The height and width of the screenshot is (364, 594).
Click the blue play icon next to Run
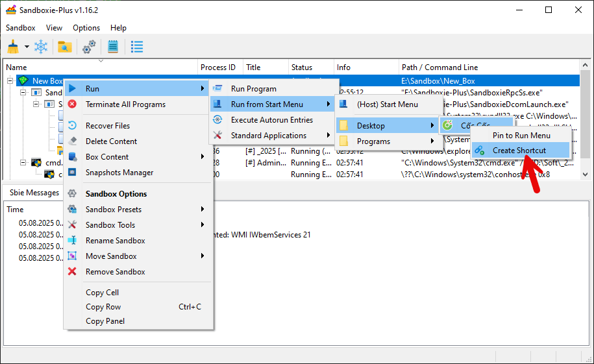point(72,89)
